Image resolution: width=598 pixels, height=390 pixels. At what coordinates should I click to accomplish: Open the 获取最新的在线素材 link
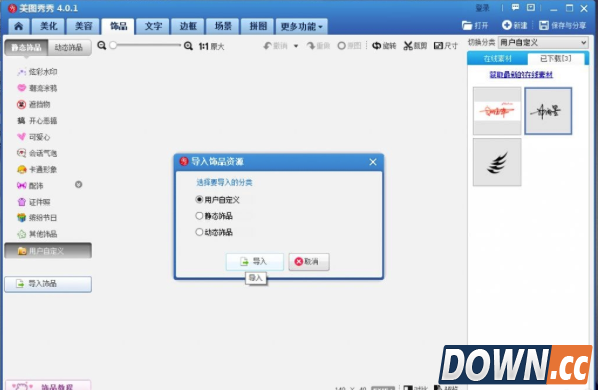point(521,75)
